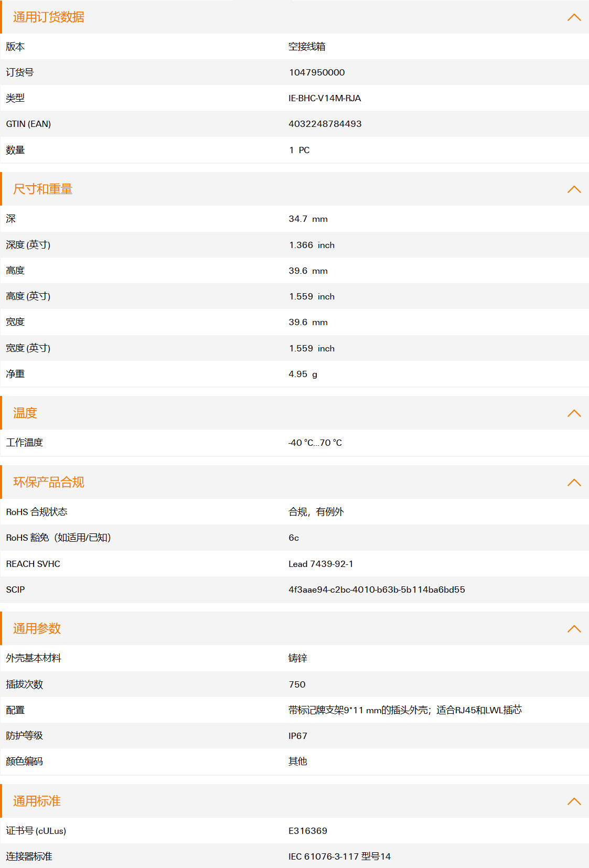The height and width of the screenshot is (868, 589).
Task: Click the 颜色编码 row label
Action: click(x=25, y=762)
